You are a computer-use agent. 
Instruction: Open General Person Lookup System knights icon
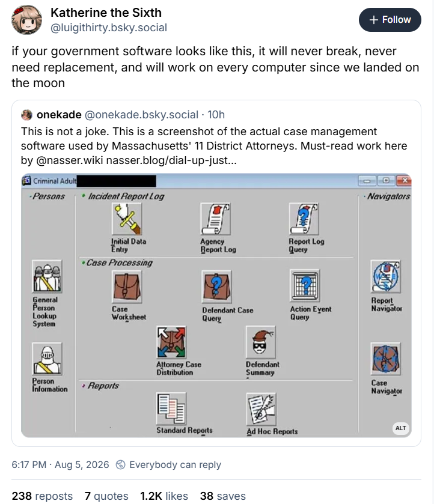[47, 276]
